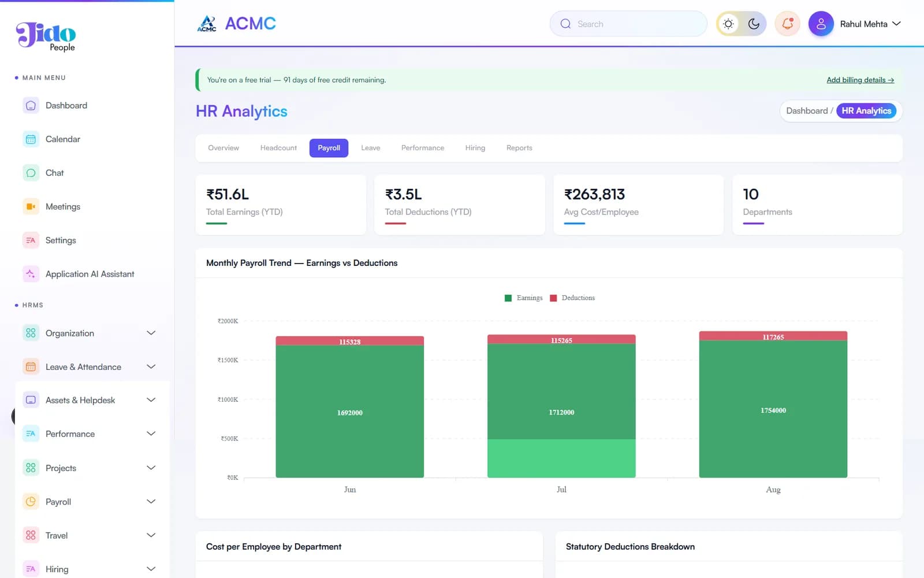Viewport: 924px width, 578px height.
Task: Expand the Assets & Helpdesk chevron
Action: click(x=151, y=400)
